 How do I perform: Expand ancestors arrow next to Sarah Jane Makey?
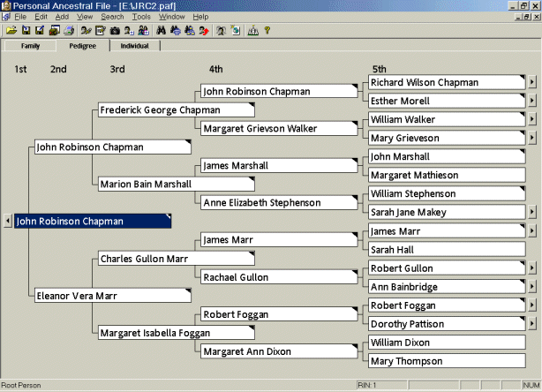(x=531, y=213)
